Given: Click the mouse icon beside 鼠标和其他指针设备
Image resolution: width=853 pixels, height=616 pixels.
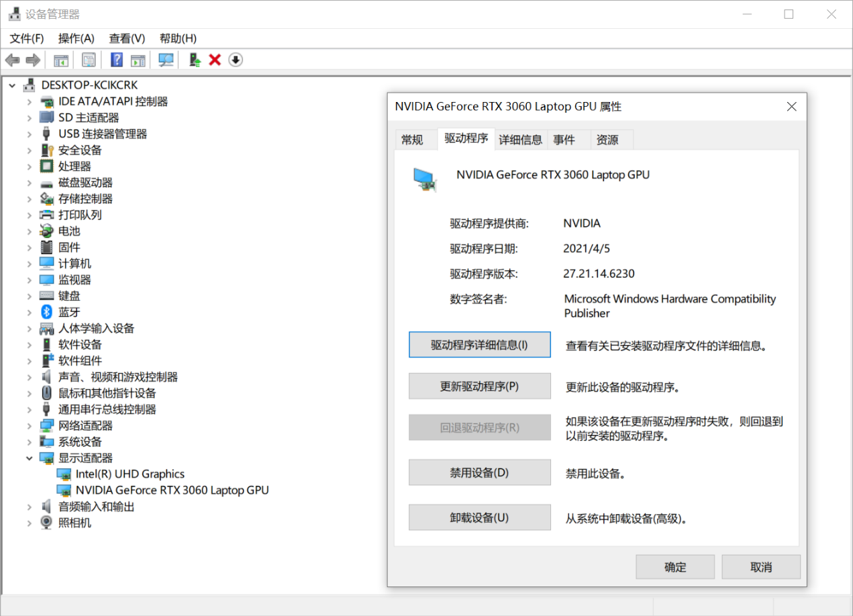Looking at the screenshot, I should point(46,393).
